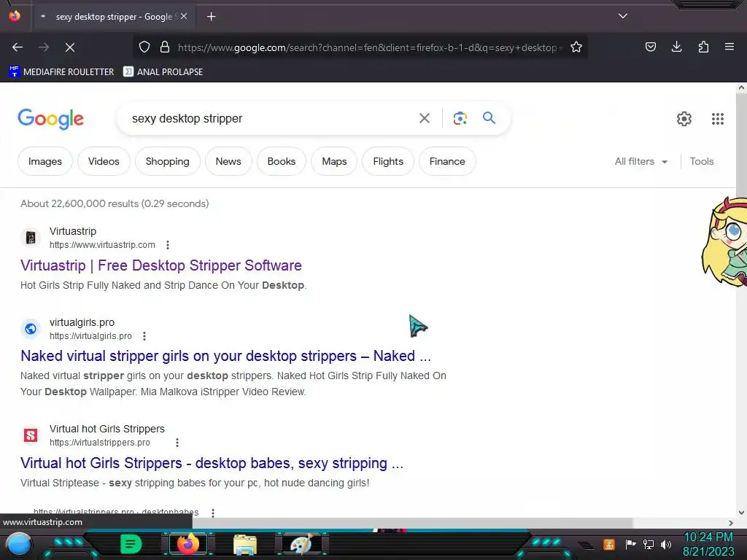The width and height of the screenshot is (747, 560).
Task: Select the Flights filter chip
Action: (x=388, y=161)
